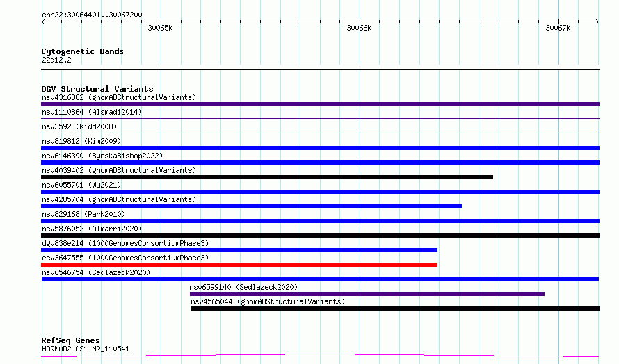Viewport: 619px width, 364px height.
Task: Open nsv5876052 (Almarri2020) label
Action: click(92, 229)
